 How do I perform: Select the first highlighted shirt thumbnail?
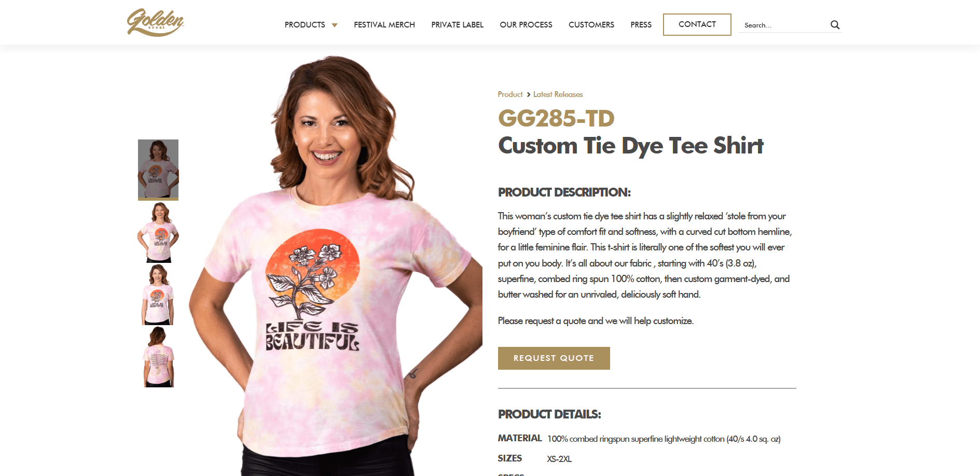(158, 170)
